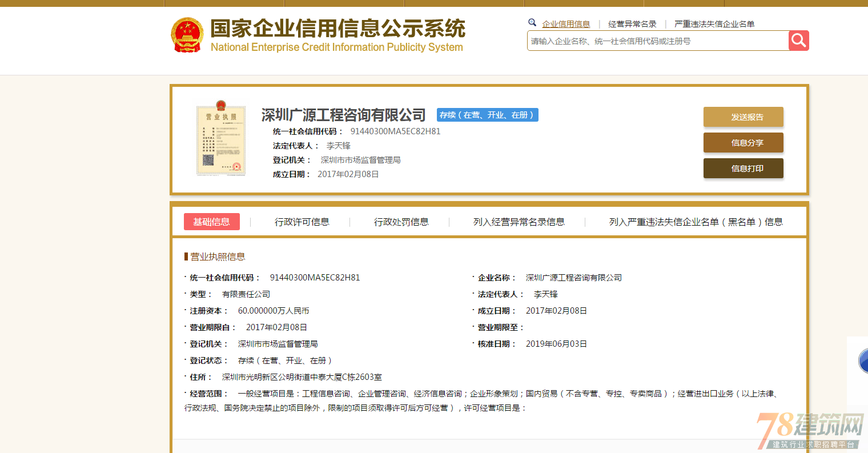Open the 行政处罚信息 tab
This screenshot has height=453, width=868.
click(401, 222)
